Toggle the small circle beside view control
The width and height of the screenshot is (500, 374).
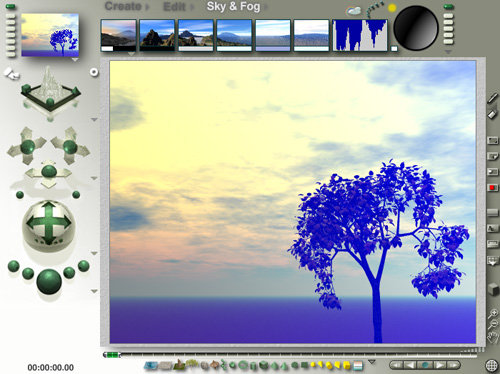94,72
